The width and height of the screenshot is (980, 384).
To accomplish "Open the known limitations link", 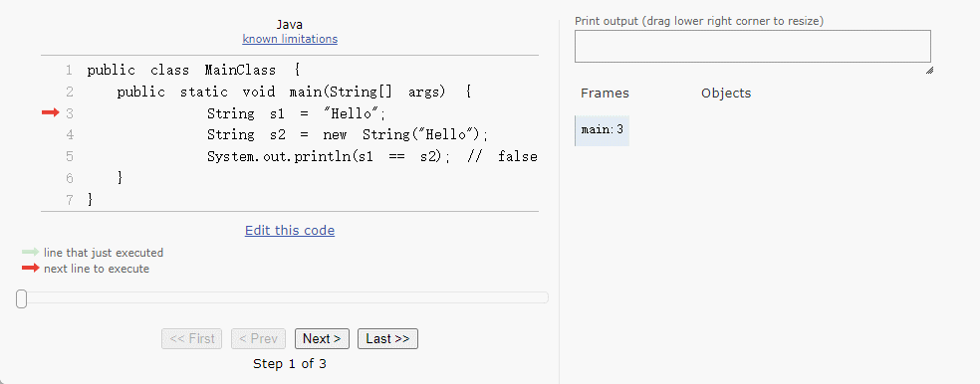I will pos(290,39).
